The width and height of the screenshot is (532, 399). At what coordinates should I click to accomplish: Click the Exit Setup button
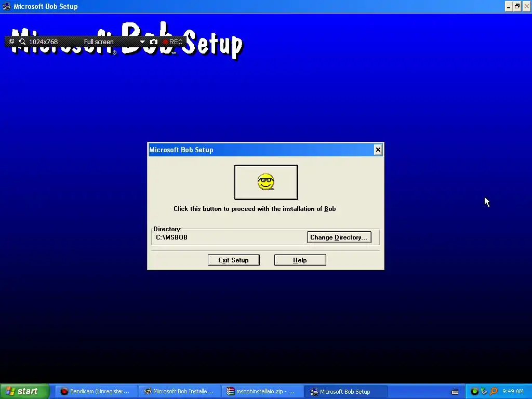pos(233,260)
